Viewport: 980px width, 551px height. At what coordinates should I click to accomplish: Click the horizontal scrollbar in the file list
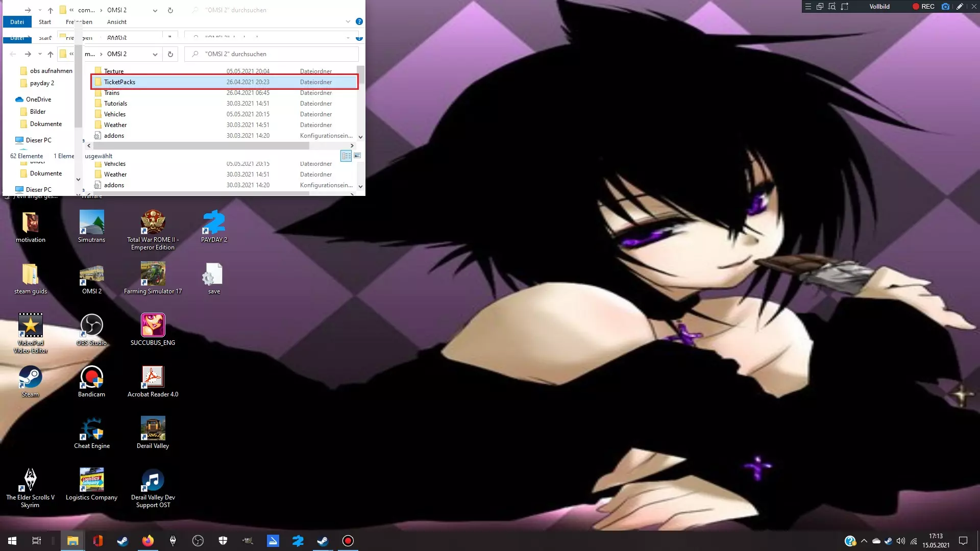coord(202,146)
